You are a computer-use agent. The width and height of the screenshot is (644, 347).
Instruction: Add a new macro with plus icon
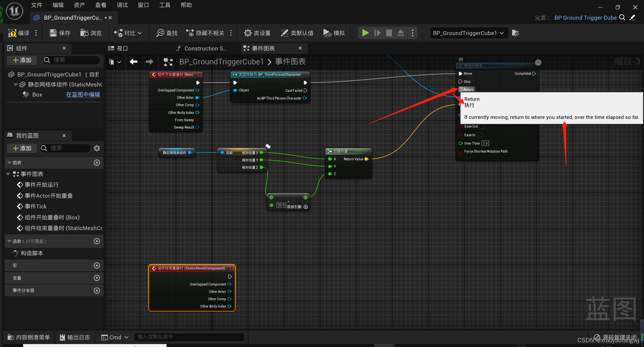tap(97, 266)
